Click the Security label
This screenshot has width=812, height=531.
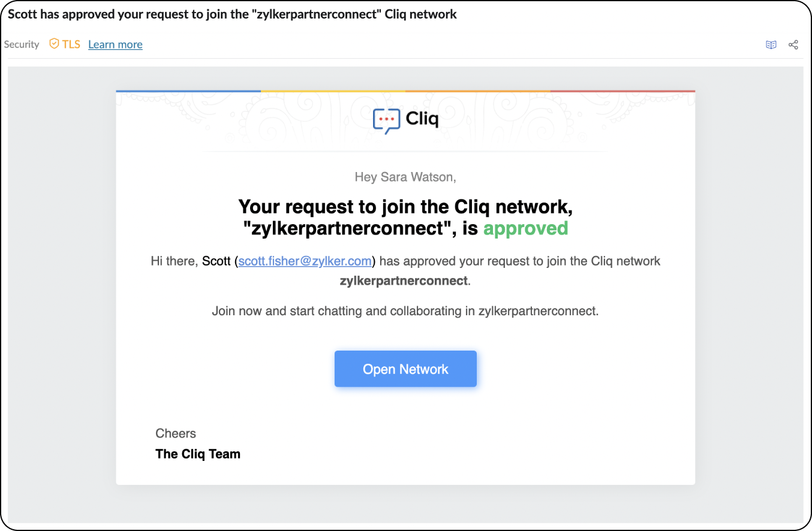pos(22,44)
